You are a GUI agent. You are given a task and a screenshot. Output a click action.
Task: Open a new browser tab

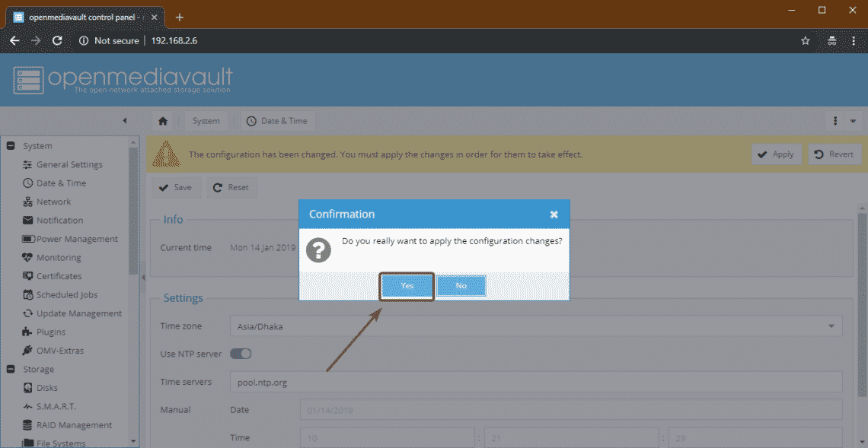tap(179, 17)
